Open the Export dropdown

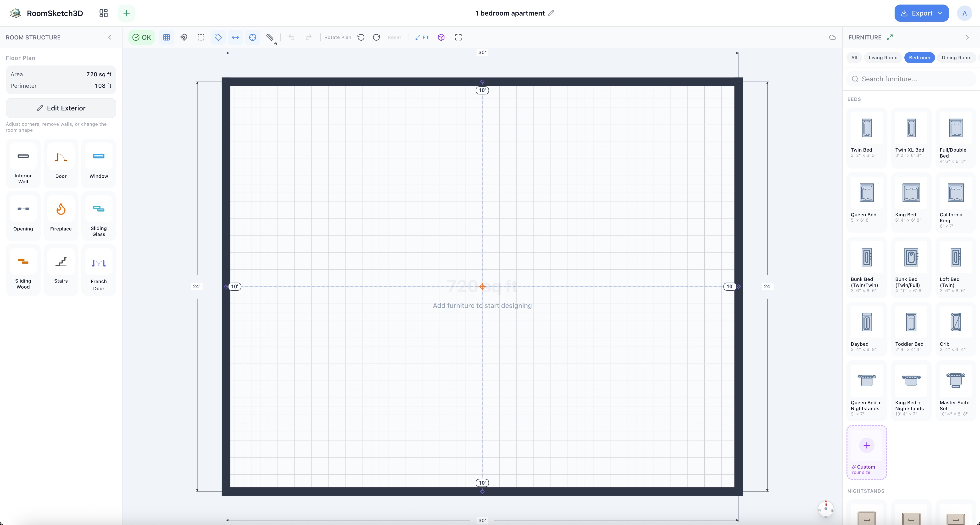pos(921,13)
